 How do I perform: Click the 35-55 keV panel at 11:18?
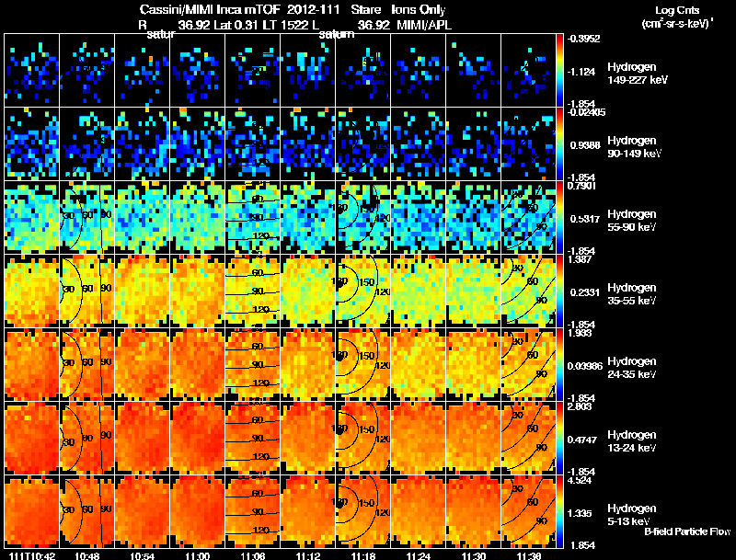(x=363, y=291)
